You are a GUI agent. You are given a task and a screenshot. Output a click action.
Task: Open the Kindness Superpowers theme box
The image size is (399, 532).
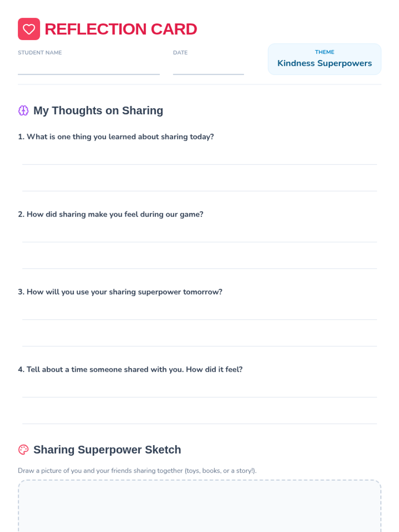click(325, 59)
